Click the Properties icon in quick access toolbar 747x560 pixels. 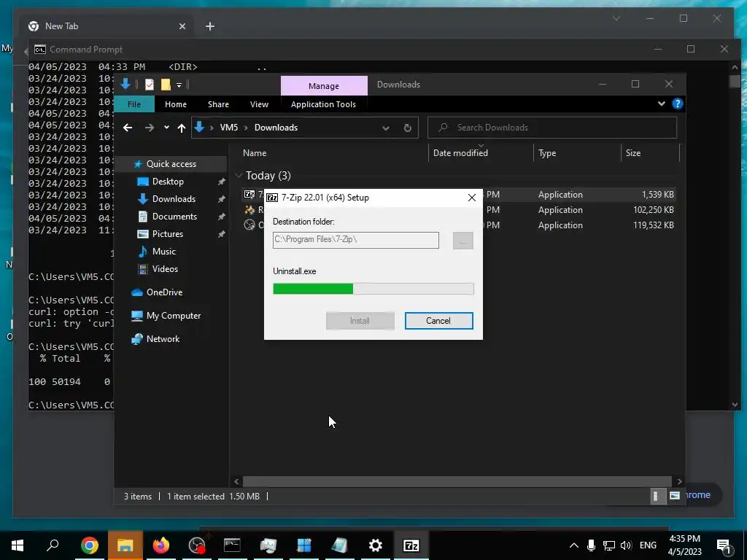[x=150, y=85]
